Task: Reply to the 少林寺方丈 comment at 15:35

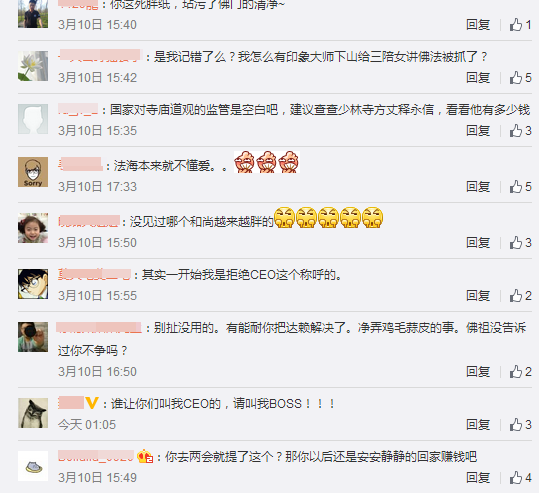Action: coord(478,131)
